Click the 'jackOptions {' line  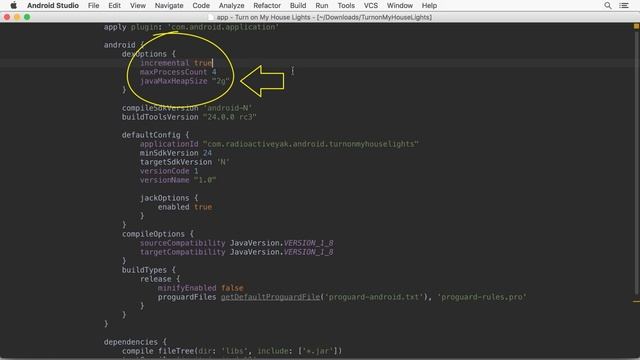[x=169, y=198]
